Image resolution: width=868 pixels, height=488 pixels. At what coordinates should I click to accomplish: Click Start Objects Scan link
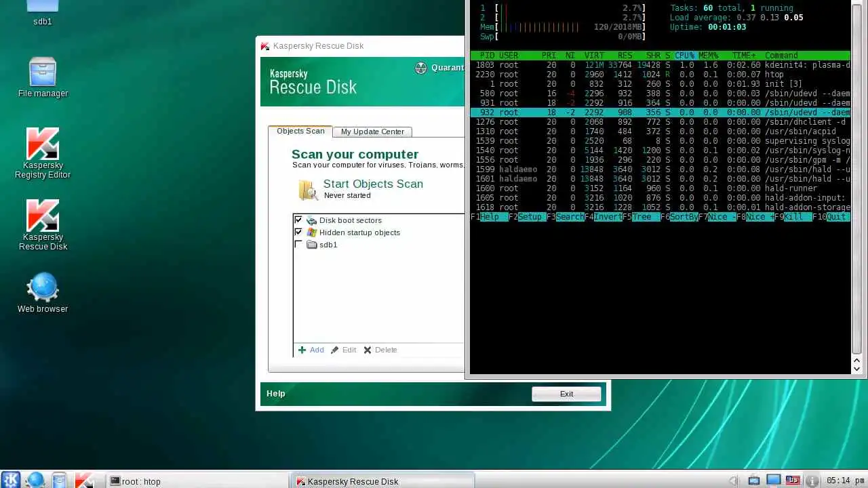pos(373,184)
